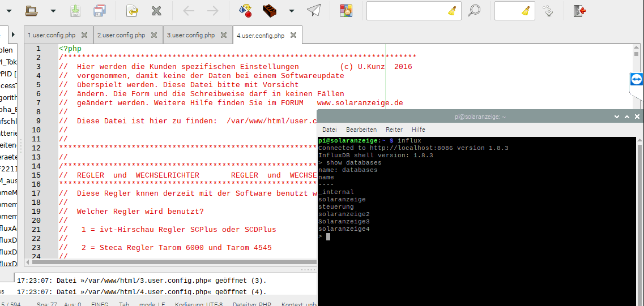644x306 pixels.
Task: Open the Reiter menu in terminal
Action: [x=394, y=130]
